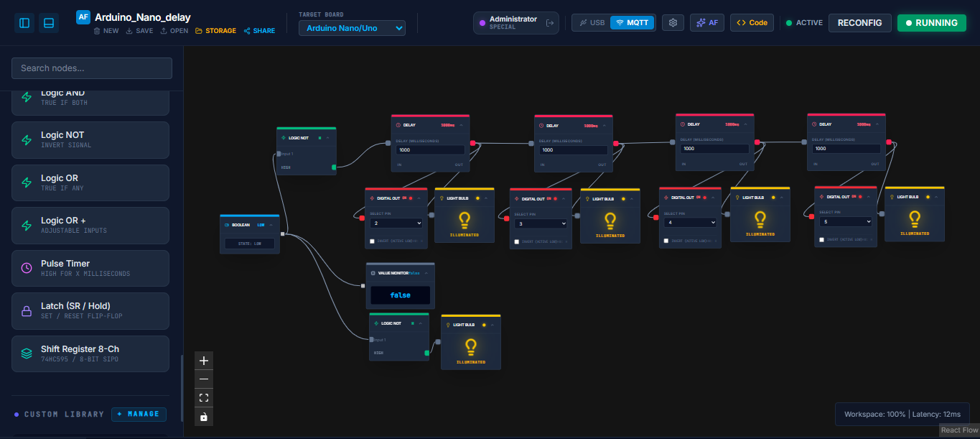Click the sidebar node list scrollbar
The height and width of the screenshot is (439, 980).
(182, 387)
